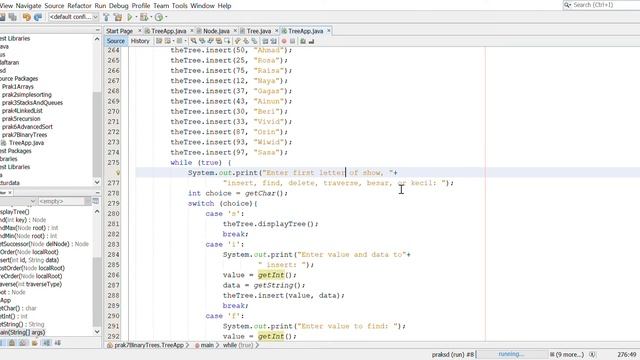This screenshot has height=360, width=640.
Task: Open the Start Page tab
Action: pyautogui.click(x=120, y=31)
